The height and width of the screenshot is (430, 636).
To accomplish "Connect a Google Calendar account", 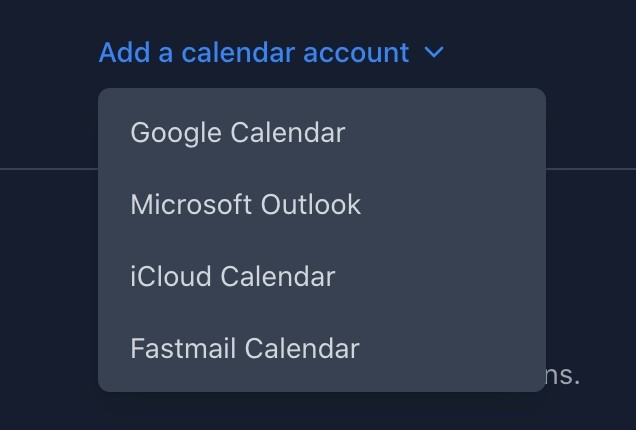I will 238,132.
